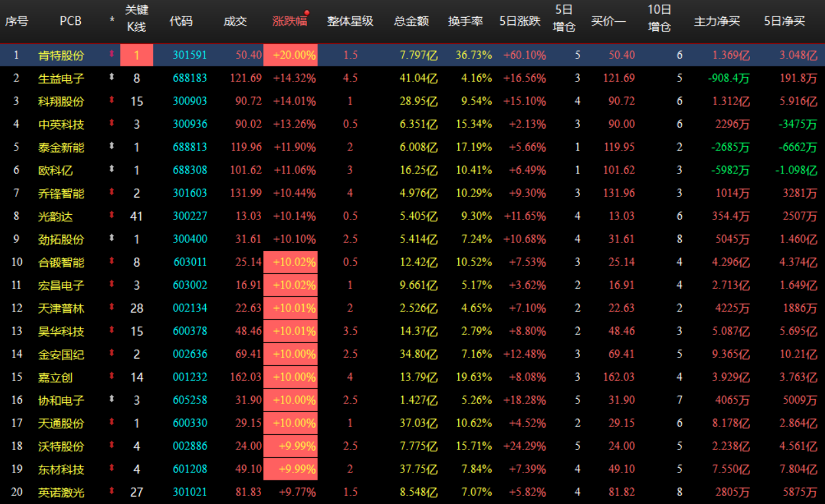Click the marker icon beside 嘉立创
825x504 pixels.
tap(112, 377)
